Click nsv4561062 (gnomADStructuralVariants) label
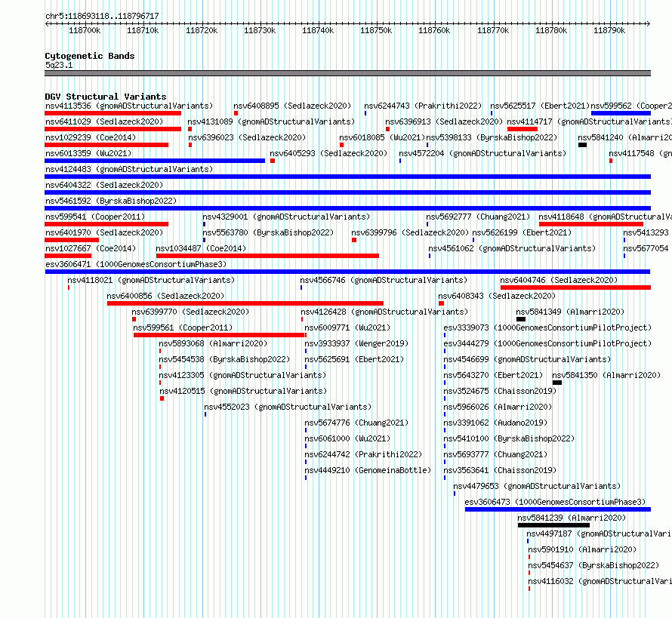Screen dimensions: 672x618 (512, 248)
